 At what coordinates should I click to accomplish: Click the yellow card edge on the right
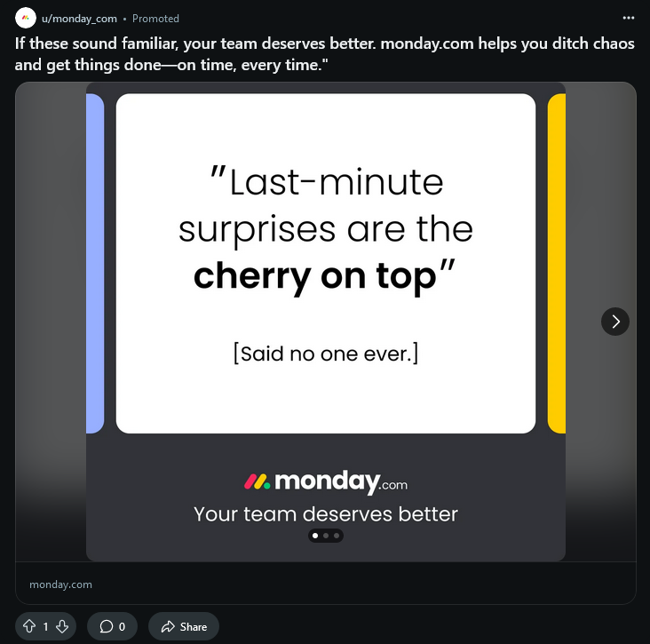pos(557,263)
